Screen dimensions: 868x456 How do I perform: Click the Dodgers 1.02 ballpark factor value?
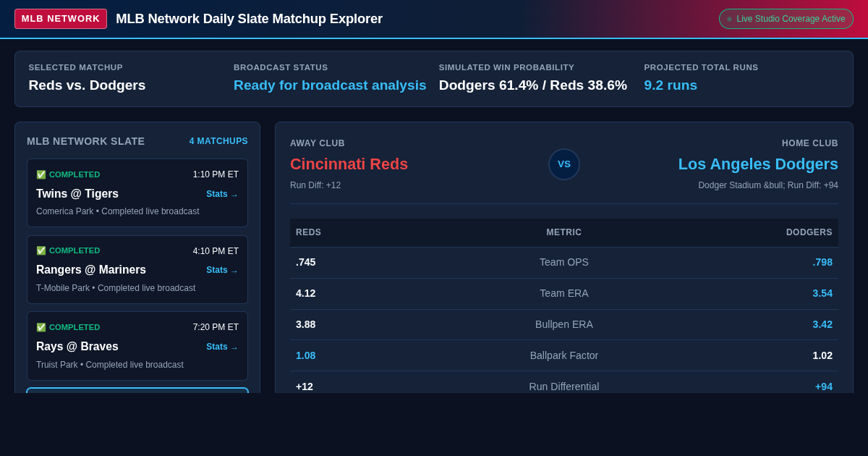[822, 355]
